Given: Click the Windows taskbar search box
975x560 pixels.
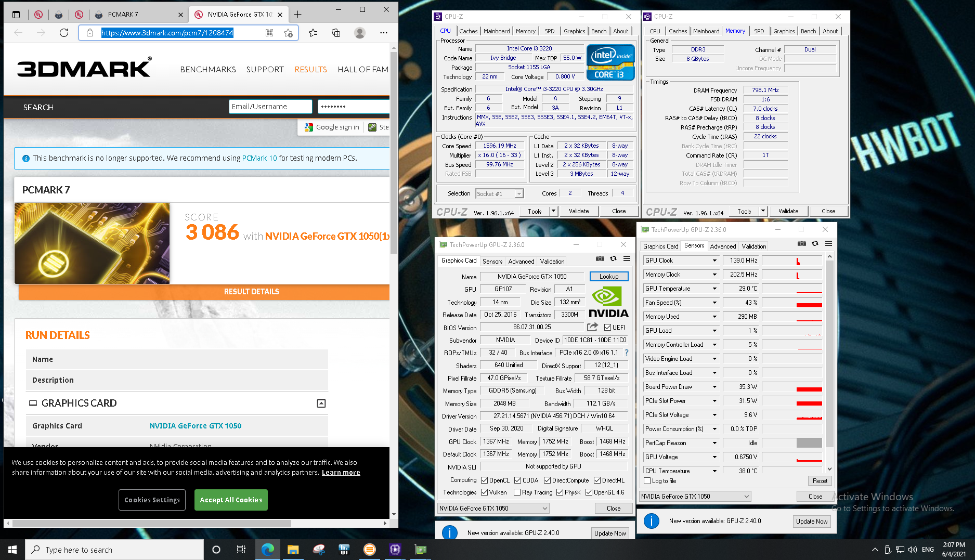Looking at the screenshot, I should tap(114, 550).
